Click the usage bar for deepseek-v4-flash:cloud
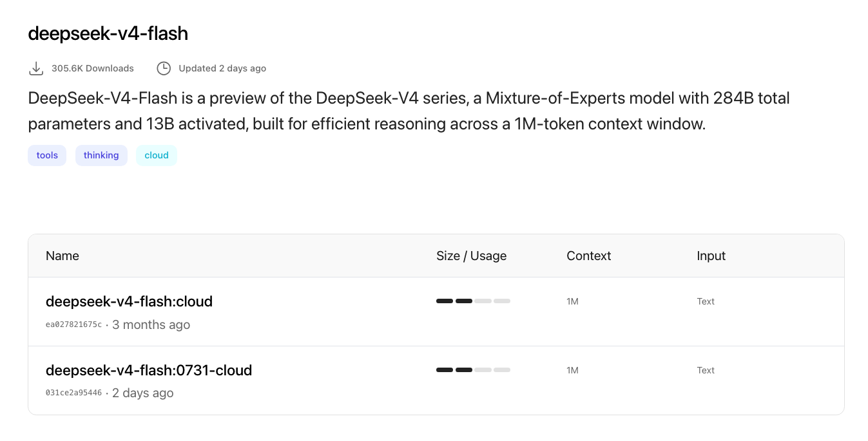Screen dimensions: 868x441 coord(473,301)
